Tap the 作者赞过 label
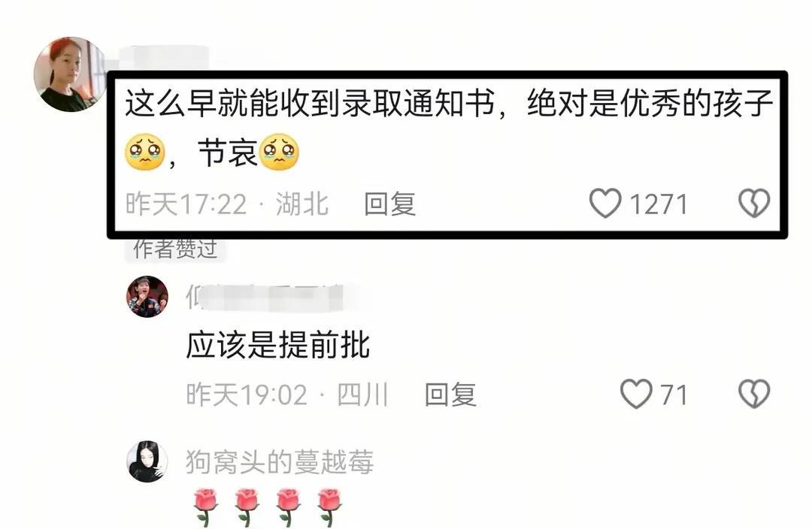Viewport: 812px width, 529px height. (175, 249)
